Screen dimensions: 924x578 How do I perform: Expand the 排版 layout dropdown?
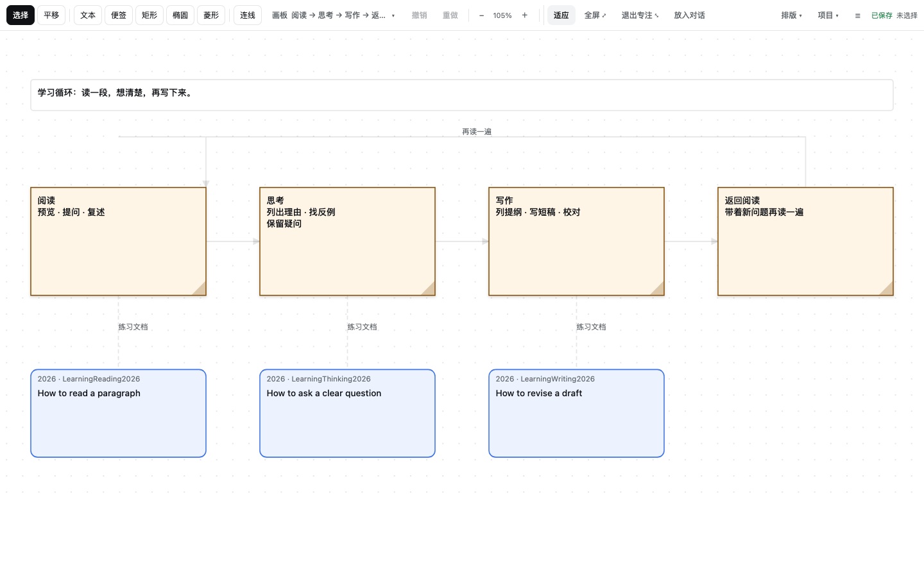pos(792,15)
